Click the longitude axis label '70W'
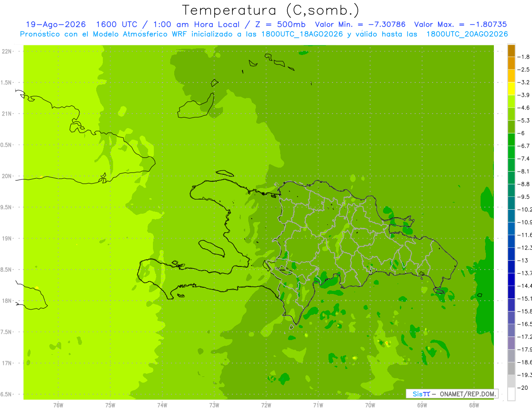532x411 pixels. click(370, 405)
